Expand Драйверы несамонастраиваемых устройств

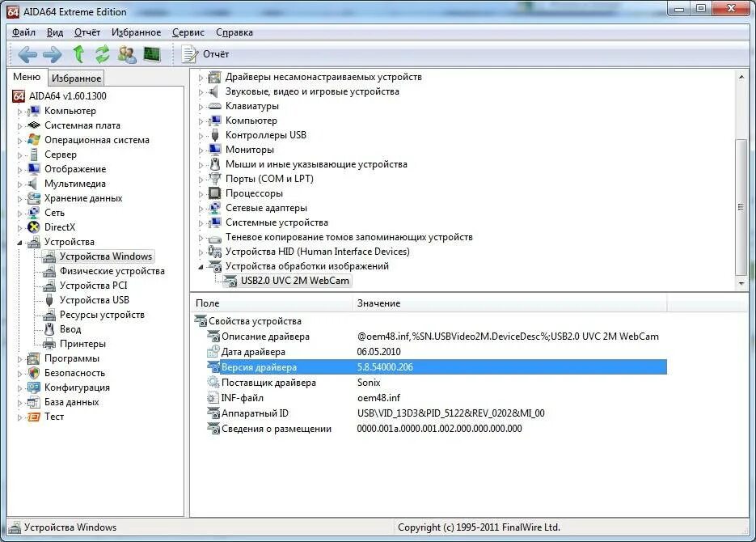point(201,78)
